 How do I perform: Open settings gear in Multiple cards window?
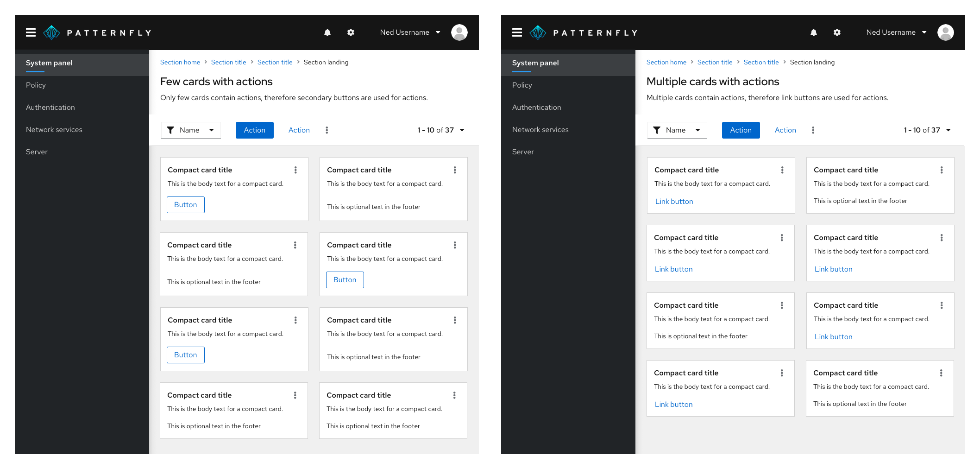click(837, 32)
